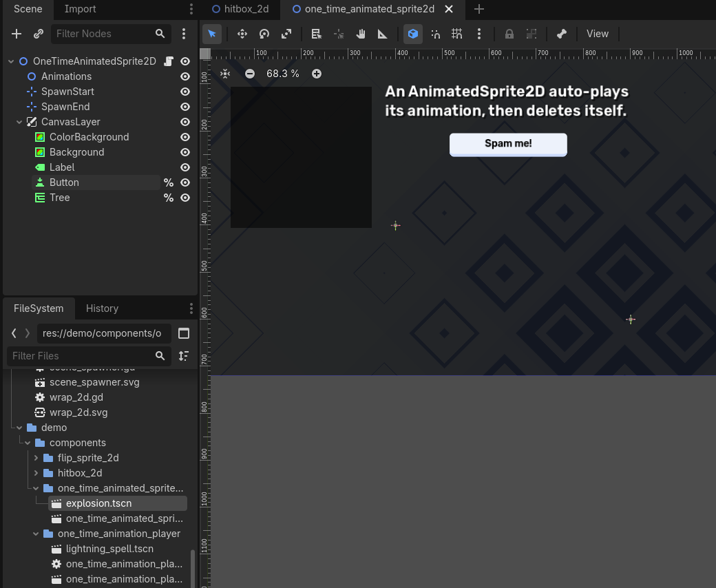Select lightning_spell.tscn file

pyautogui.click(x=109, y=549)
